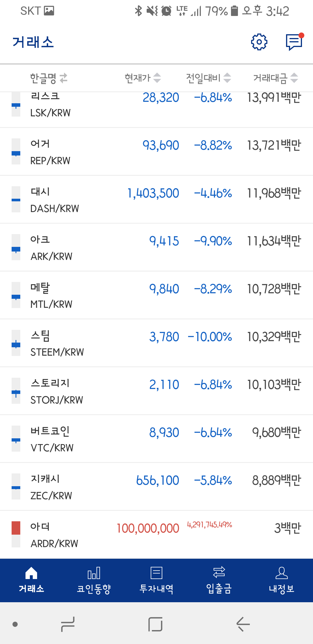Sort list by 현재가 arrows
The height and width of the screenshot is (644, 313).
[x=157, y=78]
